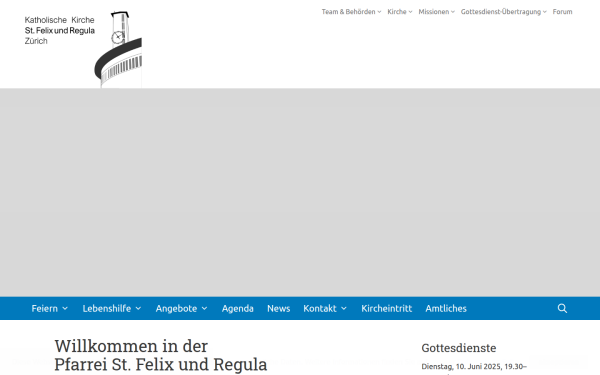600x375 pixels.
Task: Expand the Lebenshilfe menu chevron
Action: click(138, 308)
